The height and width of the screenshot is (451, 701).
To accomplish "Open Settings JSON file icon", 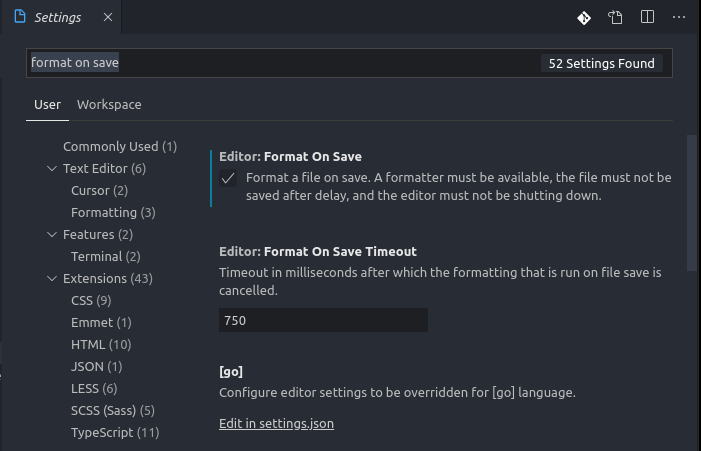I will (x=615, y=17).
